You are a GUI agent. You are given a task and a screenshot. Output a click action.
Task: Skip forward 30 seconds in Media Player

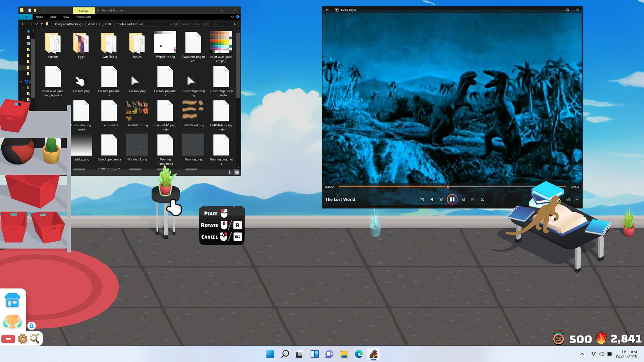tap(463, 199)
